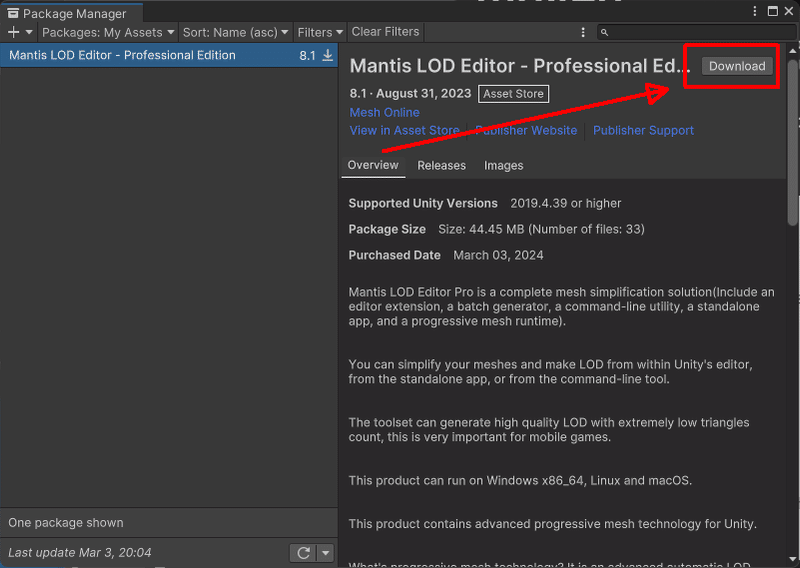Select Mantis LOD Editor package row

(x=169, y=55)
